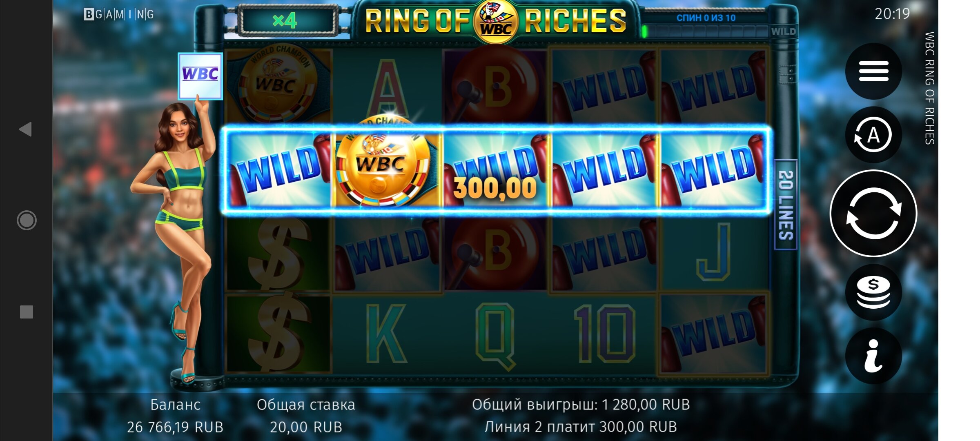Enable autoplay with the A button
The image size is (980, 441).
point(873,135)
